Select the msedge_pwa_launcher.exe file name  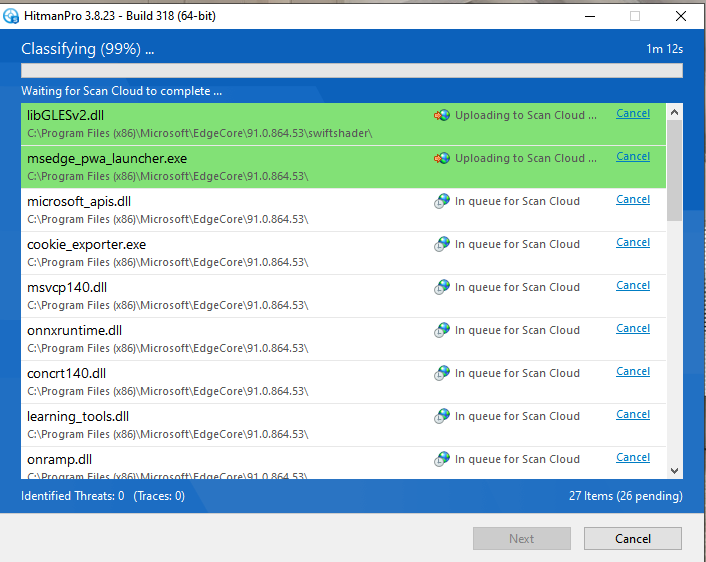(107, 159)
